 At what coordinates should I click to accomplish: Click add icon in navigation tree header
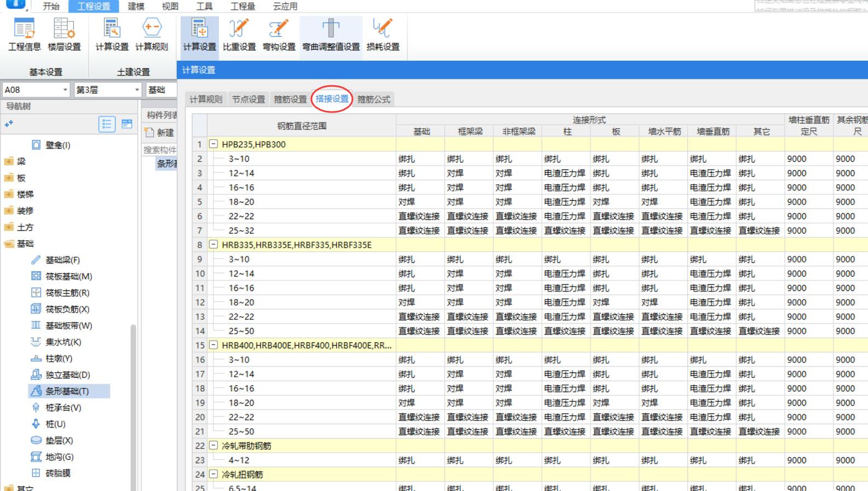pos(9,124)
